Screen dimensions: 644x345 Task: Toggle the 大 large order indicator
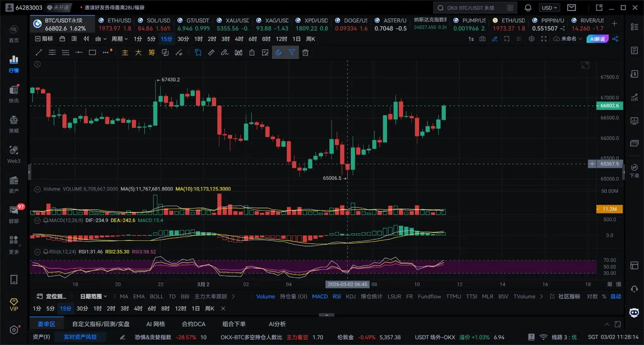(x=138, y=52)
